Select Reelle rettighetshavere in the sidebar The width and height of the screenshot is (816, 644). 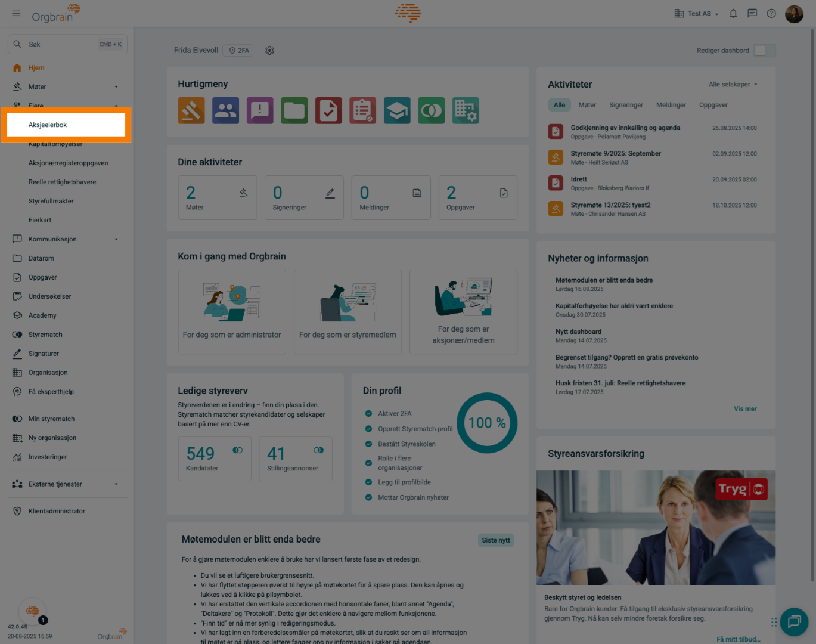(63, 182)
